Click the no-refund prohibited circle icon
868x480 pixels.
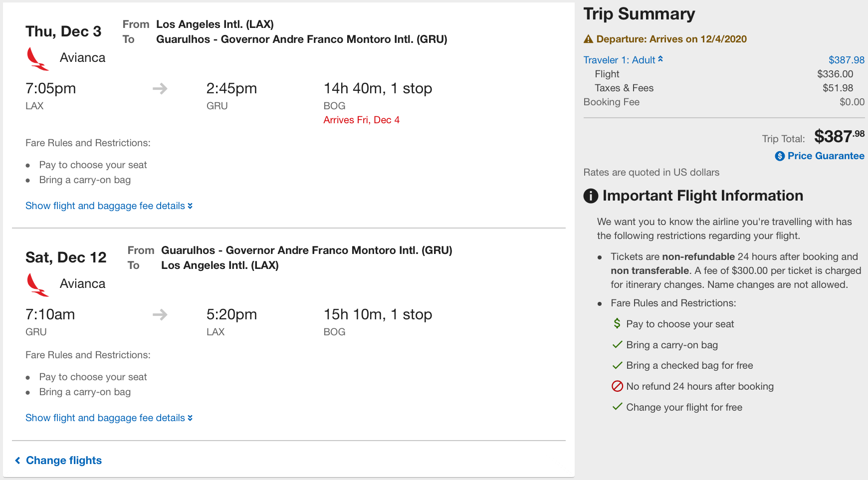[617, 386]
